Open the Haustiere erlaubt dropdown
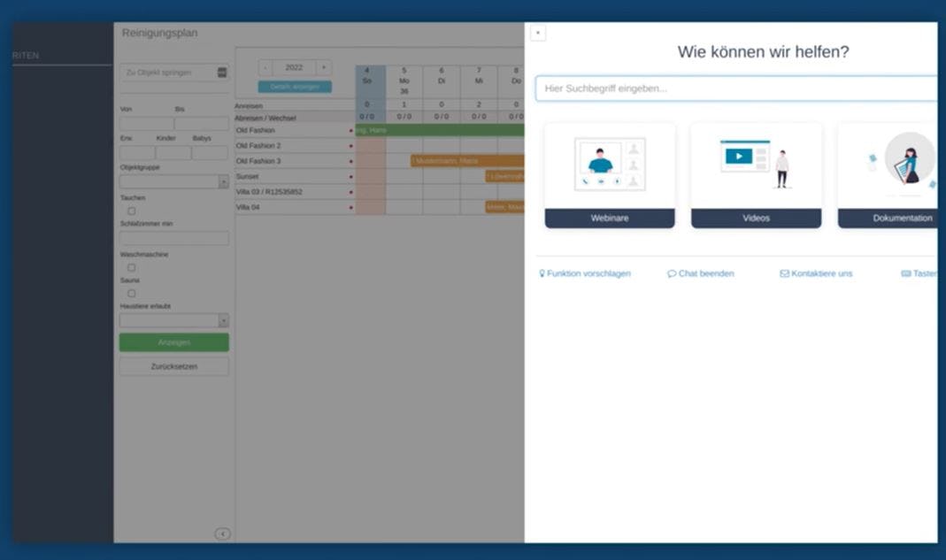 (x=173, y=319)
